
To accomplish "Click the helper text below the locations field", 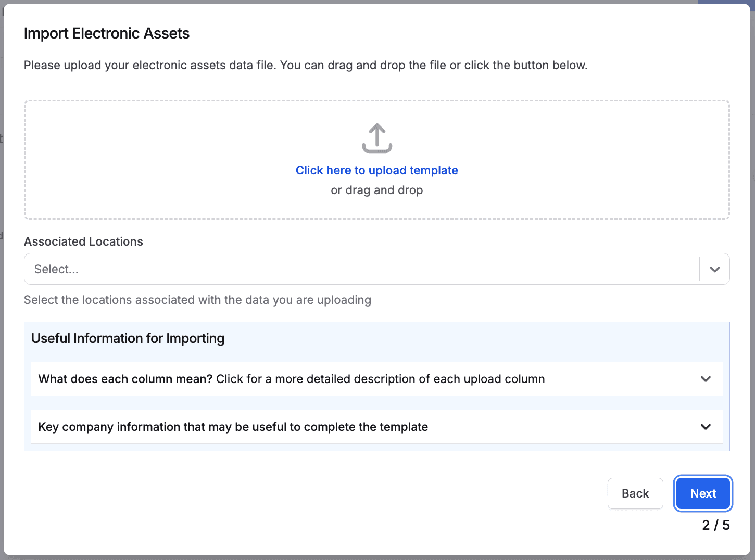I will pyautogui.click(x=197, y=300).
